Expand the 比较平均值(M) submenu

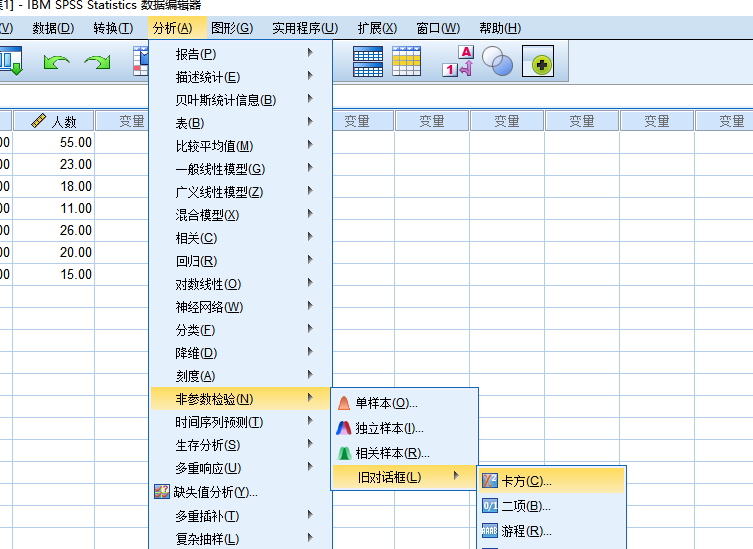tap(241, 146)
